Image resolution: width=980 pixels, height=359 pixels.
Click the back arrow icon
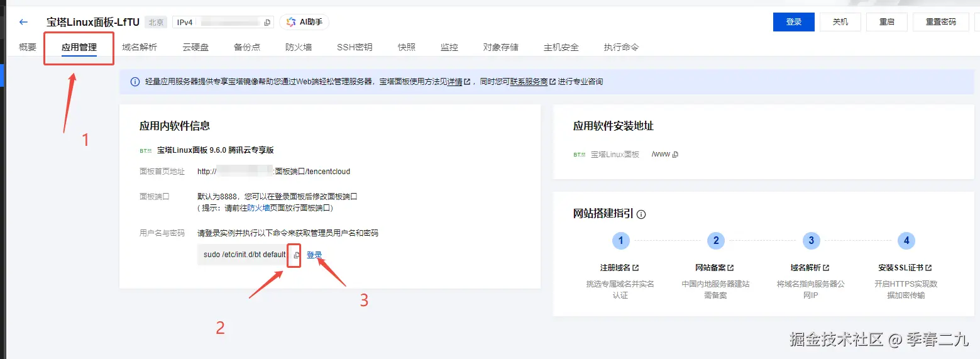23,22
